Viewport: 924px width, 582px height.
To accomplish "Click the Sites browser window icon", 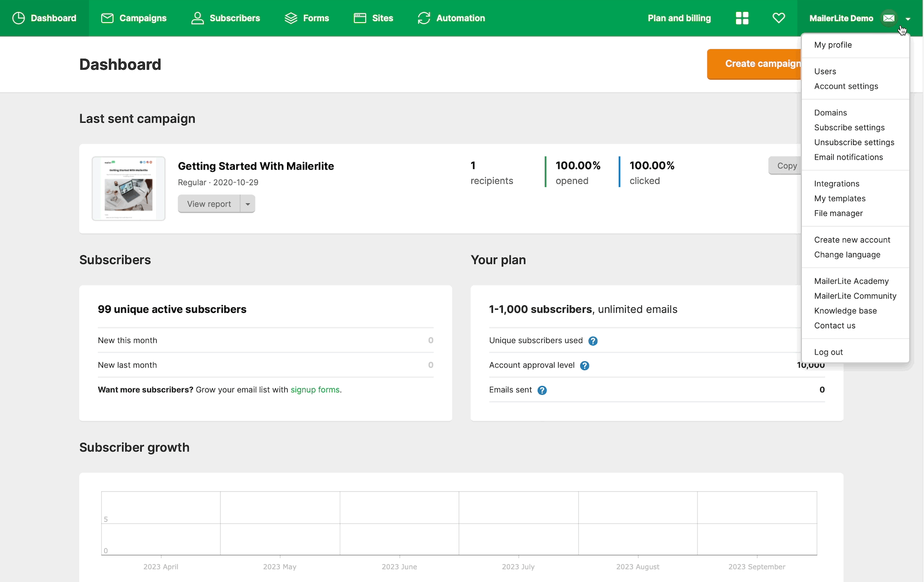I will (x=360, y=18).
